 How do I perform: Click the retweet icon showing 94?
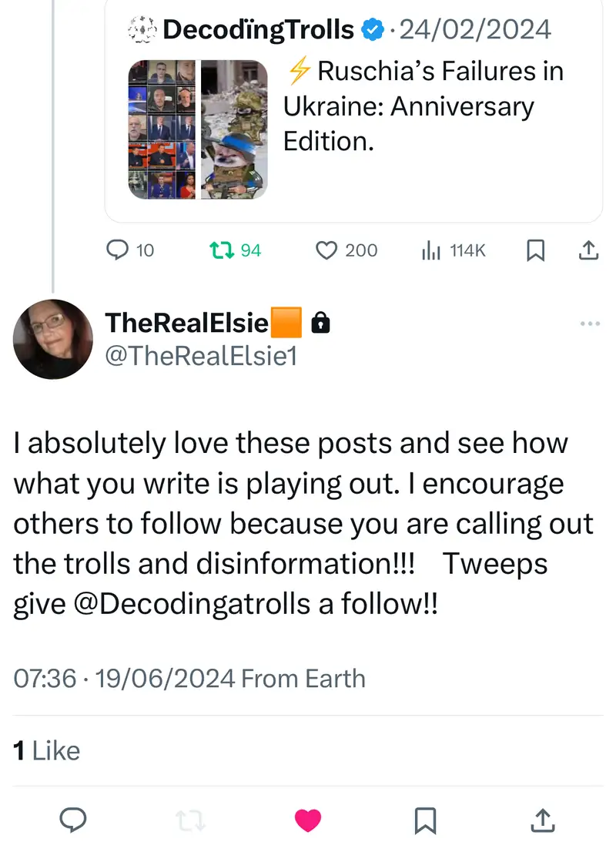(x=222, y=250)
